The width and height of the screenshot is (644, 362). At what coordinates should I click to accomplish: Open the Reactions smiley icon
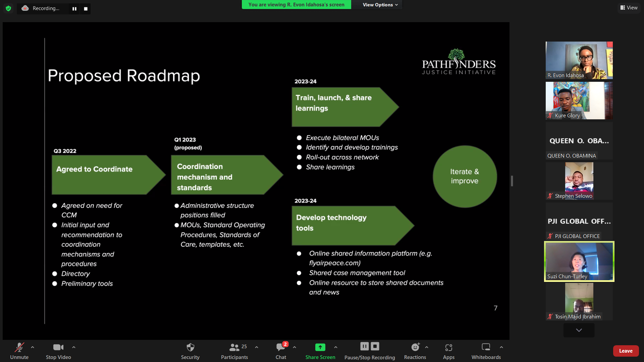[415, 347]
